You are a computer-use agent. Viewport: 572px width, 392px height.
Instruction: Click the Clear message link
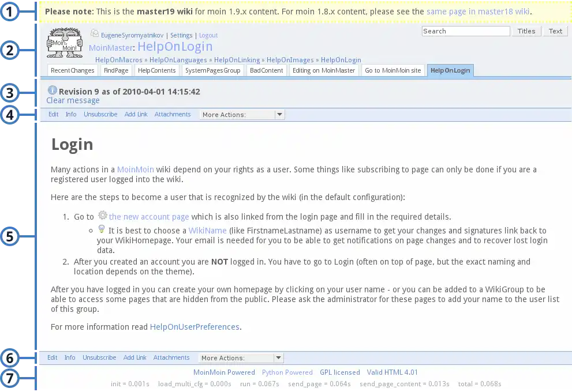(x=73, y=100)
